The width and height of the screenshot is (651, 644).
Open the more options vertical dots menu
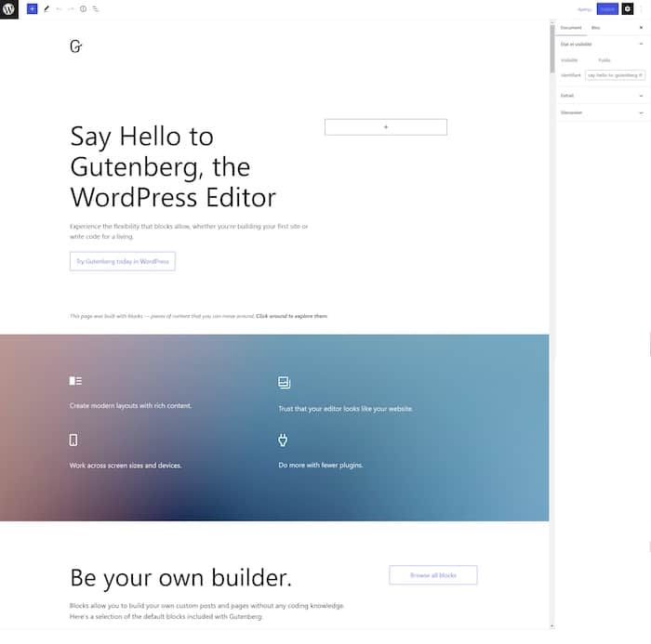pos(642,8)
